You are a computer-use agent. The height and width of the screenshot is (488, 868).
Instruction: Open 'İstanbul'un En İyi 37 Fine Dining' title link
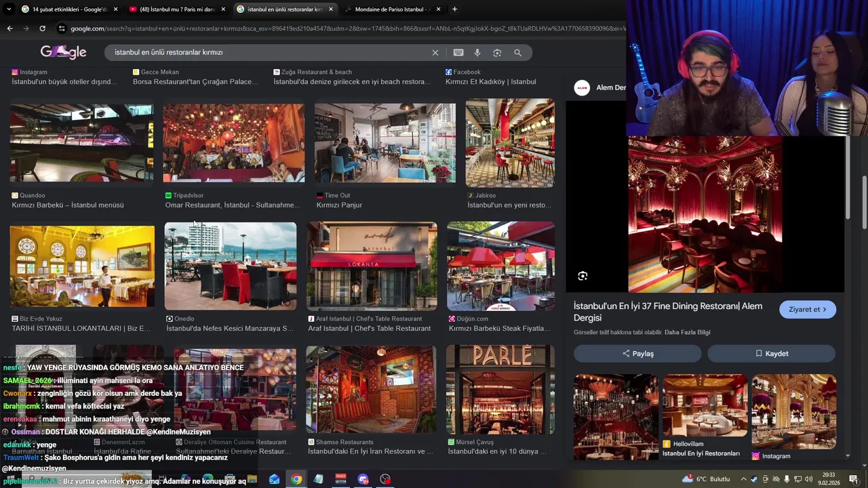tap(668, 312)
